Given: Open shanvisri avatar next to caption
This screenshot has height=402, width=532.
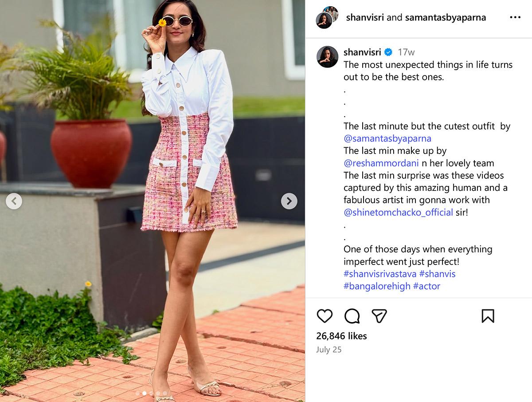Looking at the screenshot, I should pyautogui.click(x=327, y=57).
